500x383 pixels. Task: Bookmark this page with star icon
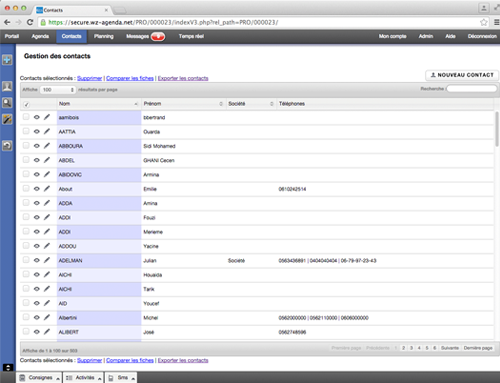(483, 22)
